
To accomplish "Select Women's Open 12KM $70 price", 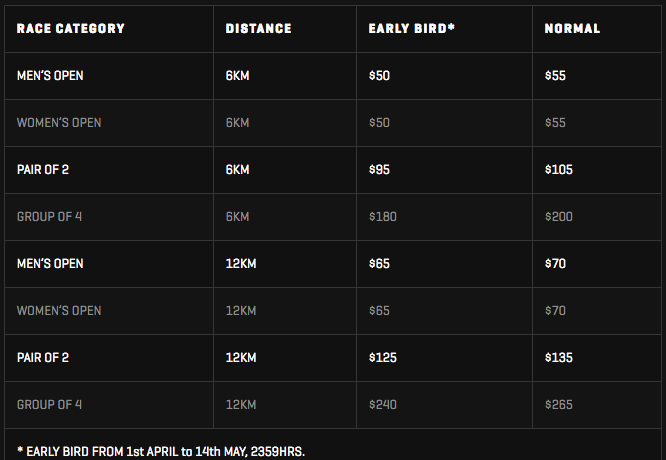I will tap(555, 310).
